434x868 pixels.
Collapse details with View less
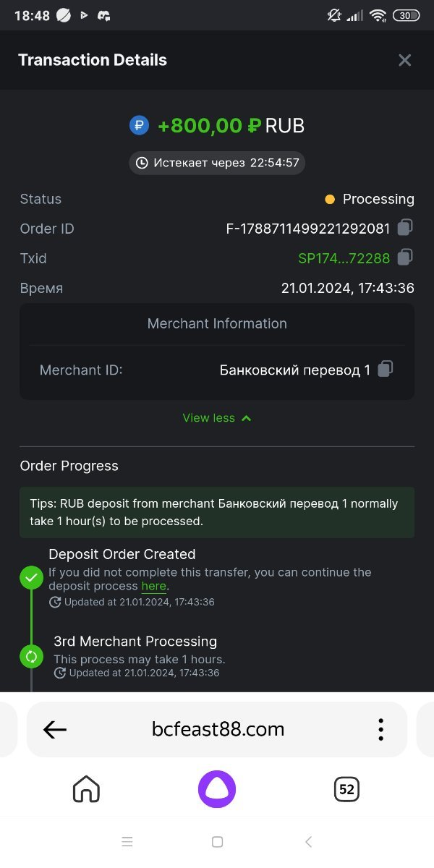[217, 417]
